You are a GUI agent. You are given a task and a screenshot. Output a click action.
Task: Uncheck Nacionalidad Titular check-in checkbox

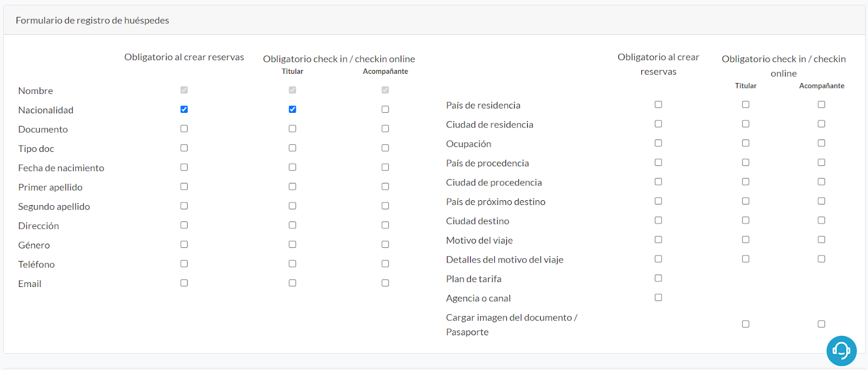click(292, 109)
